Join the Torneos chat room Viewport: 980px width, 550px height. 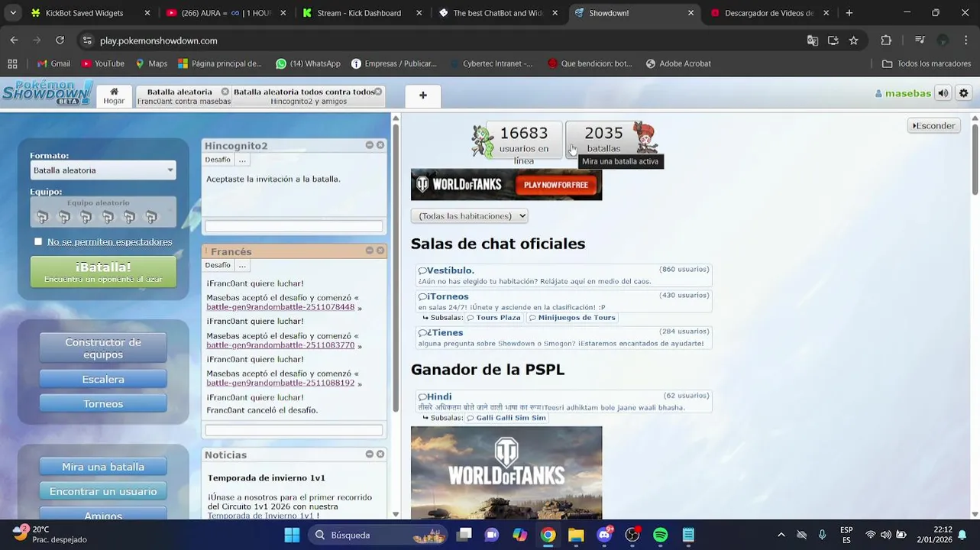pyautogui.click(x=564, y=301)
